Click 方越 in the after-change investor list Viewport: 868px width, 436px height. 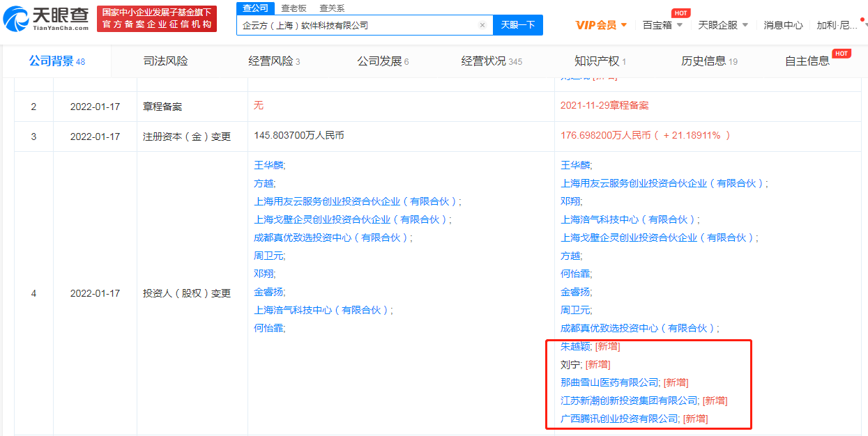[571, 256]
